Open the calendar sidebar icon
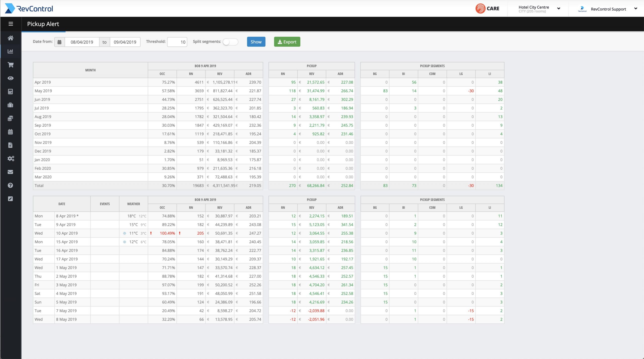The image size is (644, 359). [x=11, y=132]
